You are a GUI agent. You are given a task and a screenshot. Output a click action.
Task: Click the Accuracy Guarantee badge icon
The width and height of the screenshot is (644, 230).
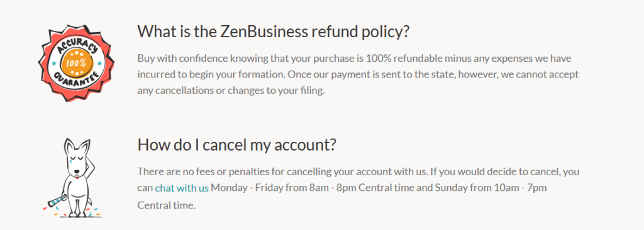(x=76, y=64)
